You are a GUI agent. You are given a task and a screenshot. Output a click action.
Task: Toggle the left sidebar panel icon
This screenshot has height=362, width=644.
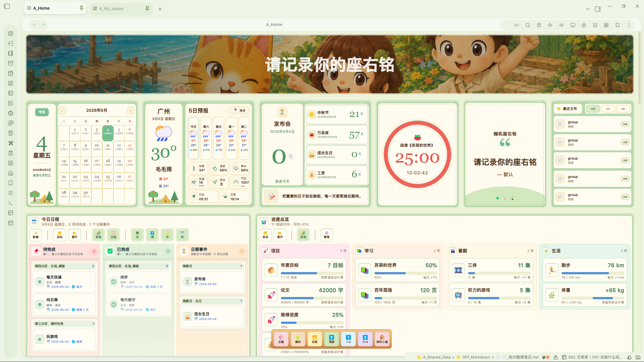[x=7, y=6]
